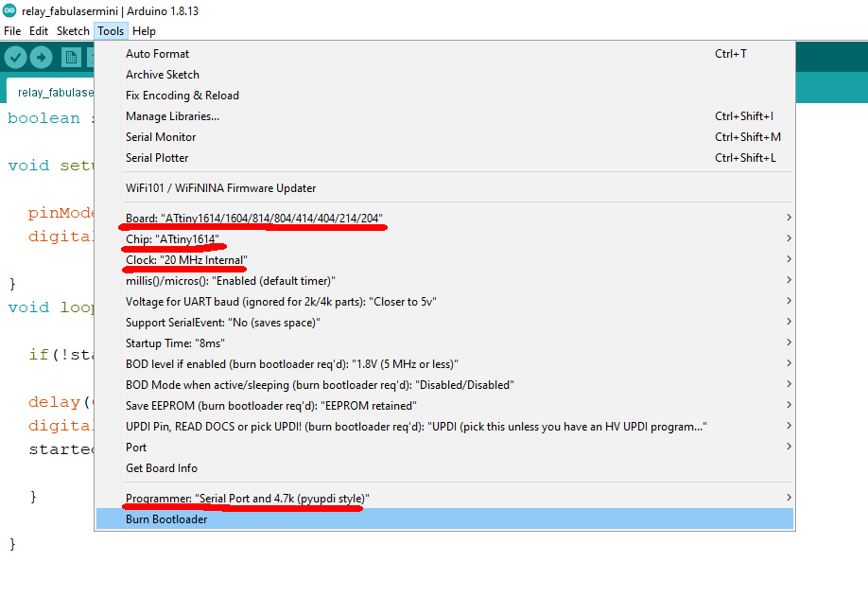The image size is (868, 615).
Task: Expand the Chip "ATtiny1614" submenu
Action: (172, 239)
